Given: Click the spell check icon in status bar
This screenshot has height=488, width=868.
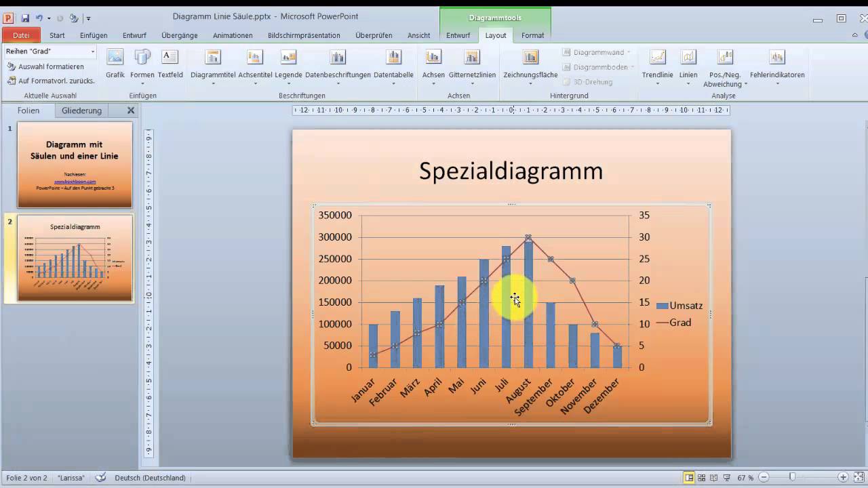Looking at the screenshot, I should (x=100, y=477).
